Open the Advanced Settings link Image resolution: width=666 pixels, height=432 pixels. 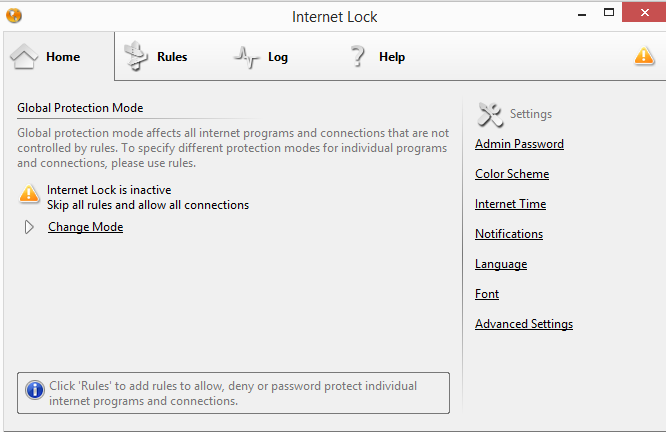point(523,324)
